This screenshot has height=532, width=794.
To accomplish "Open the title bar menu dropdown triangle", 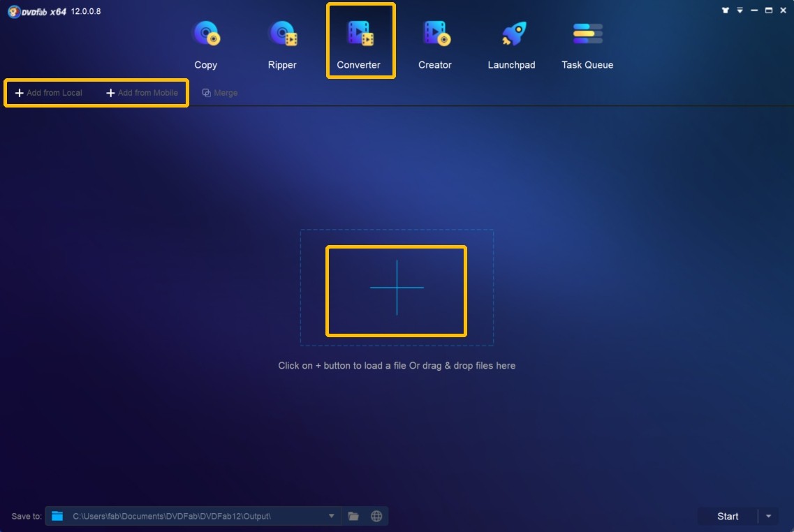I will (740, 10).
